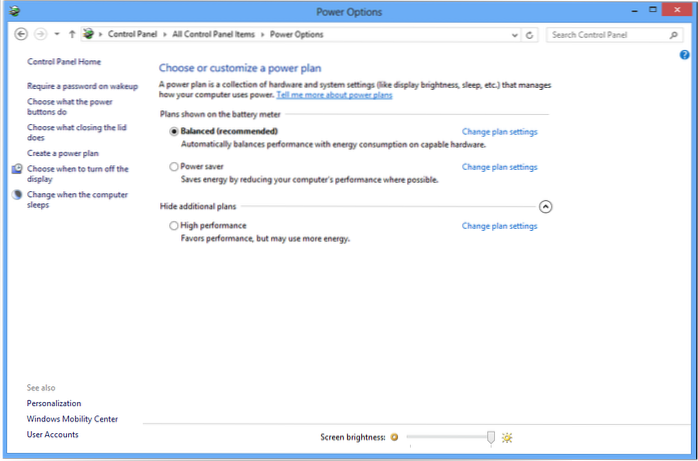Click the search magnifier icon
The width and height of the screenshot is (698, 461).
point(674,35)
